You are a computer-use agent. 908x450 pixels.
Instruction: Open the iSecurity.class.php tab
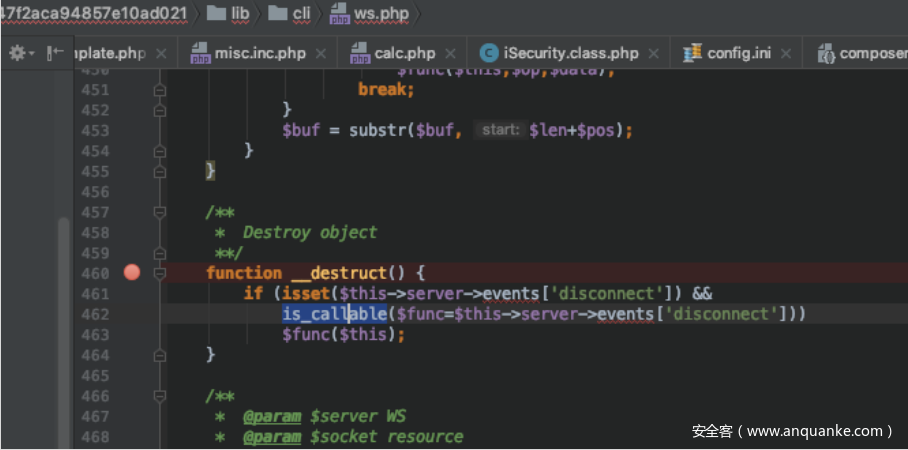[x=570, y=53]
